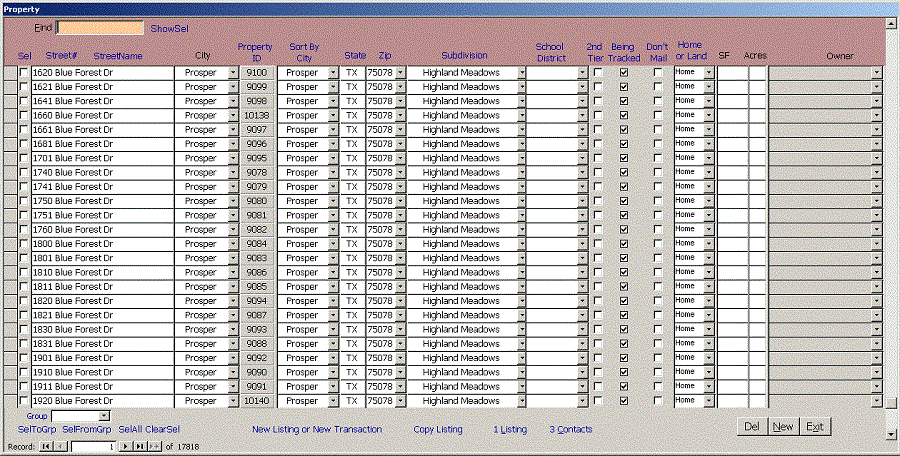Click the new record navigation button
900x456 pixels.
point(154,446)
